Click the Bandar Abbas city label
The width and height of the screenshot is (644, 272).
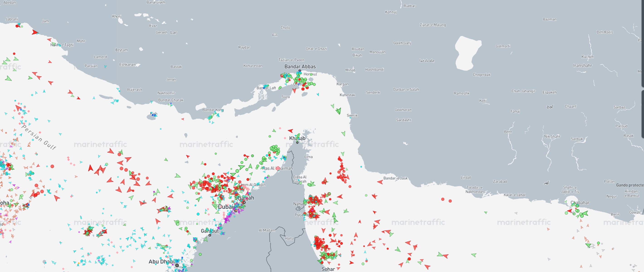[x=300, y=66]
